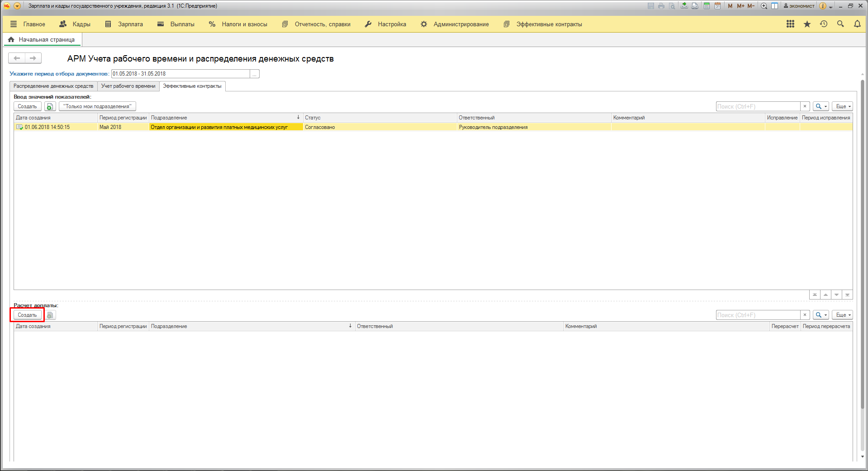Image resolution: width=868 pixels, height=471 pixels.
Task: Switch to Учет рабочего времени tab
Action: click(x=128, y=86)
